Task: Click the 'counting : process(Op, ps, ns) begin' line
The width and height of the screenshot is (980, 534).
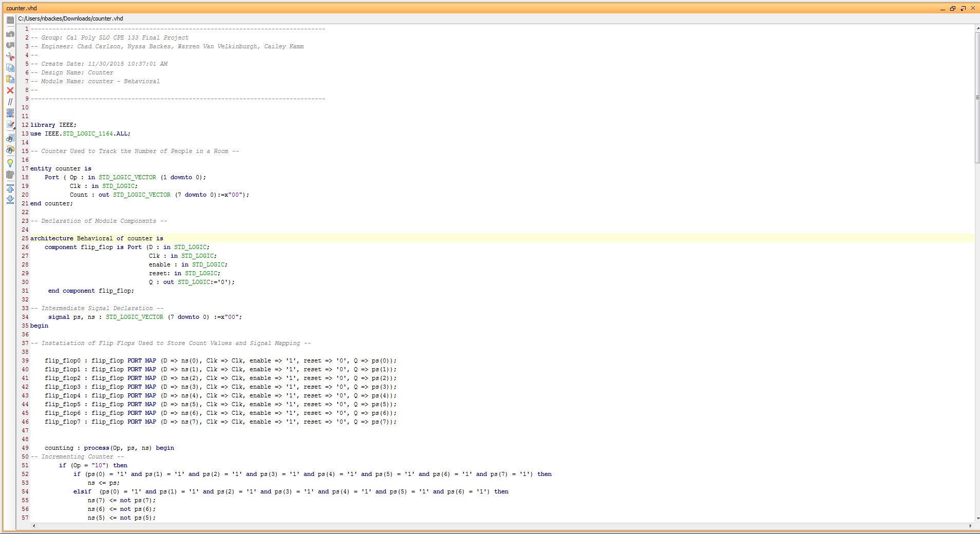Action: (x=109, y=448)
